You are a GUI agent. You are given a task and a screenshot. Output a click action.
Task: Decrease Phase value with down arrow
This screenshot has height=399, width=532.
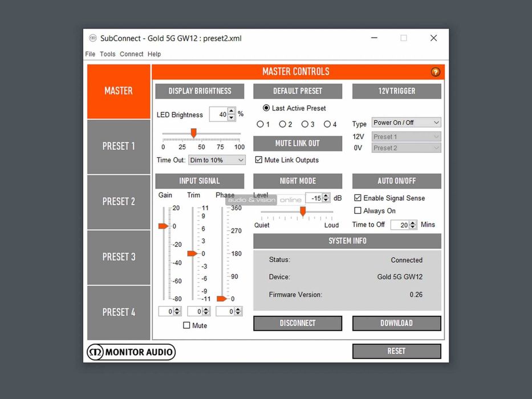tap(238, 313)
